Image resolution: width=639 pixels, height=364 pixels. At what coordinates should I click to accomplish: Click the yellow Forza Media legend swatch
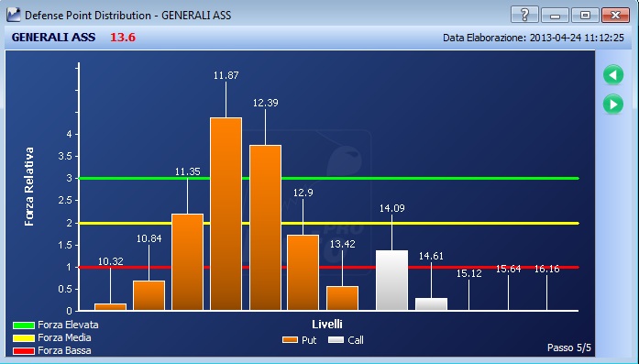pos(24,338)
